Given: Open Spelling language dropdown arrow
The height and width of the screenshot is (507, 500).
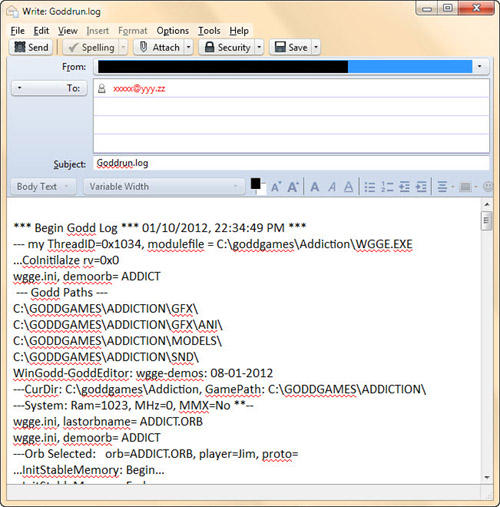Looking at the screenshot, I should (x=123, y=47).
